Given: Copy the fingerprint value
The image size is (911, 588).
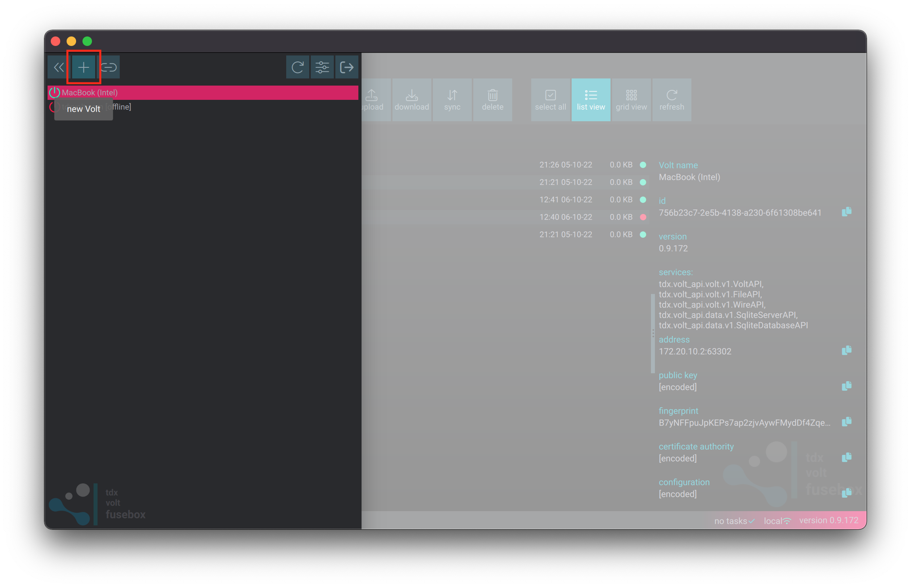Looking at the screenshot, I should pyautogui.click(x=847, y=422).
